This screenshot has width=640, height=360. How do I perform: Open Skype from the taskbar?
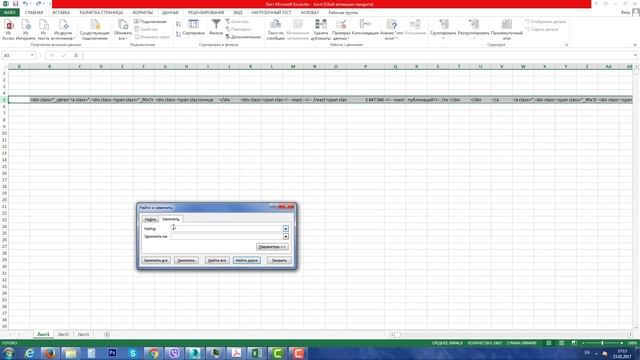(x=133, y=353)
